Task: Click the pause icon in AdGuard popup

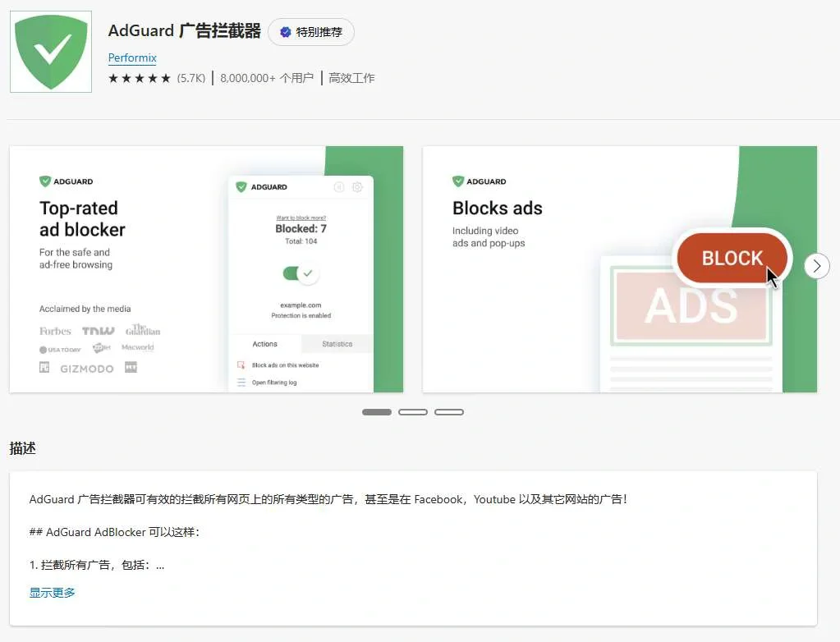Action: (x=338, y=187)
